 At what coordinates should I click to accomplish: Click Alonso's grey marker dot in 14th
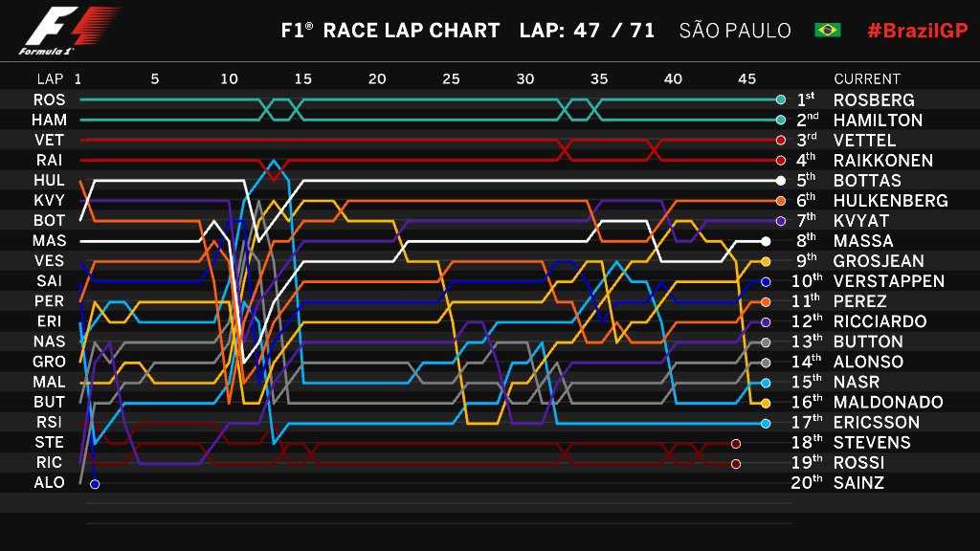766,363
